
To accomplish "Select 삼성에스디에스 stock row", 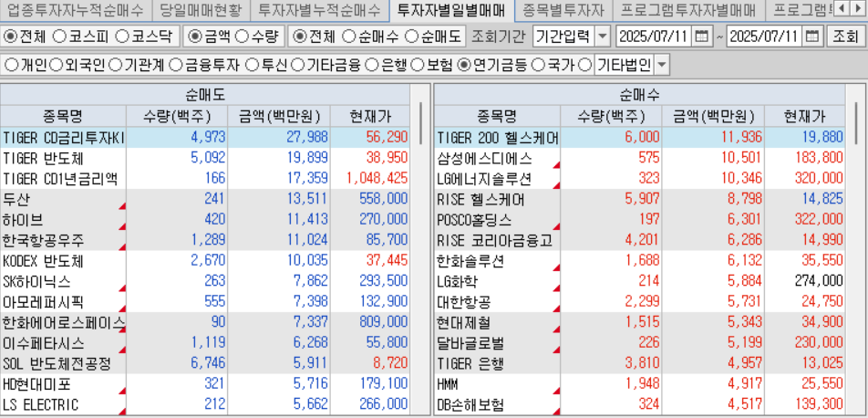I will 640,158.
